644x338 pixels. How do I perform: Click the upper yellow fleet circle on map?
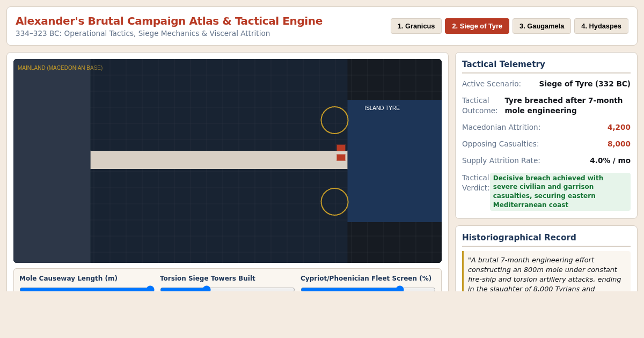[x=334, y=120]
